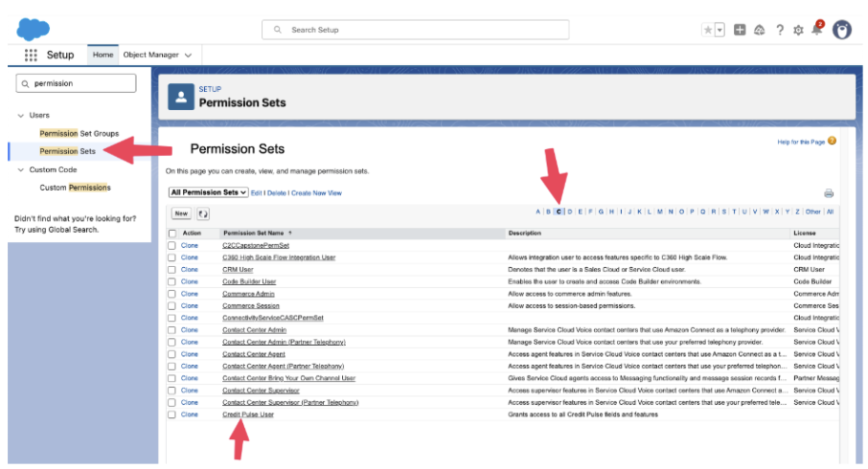The height and width of the screenshot is (469, 868).
Task: Collapse the Custom Code section
Action: 21,169
